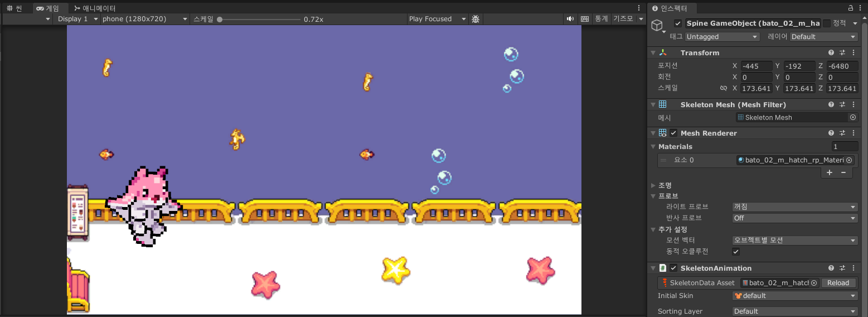The image size is (868, 317).
Task: Mute audio with the speaker icon
Action: point(570,19)
